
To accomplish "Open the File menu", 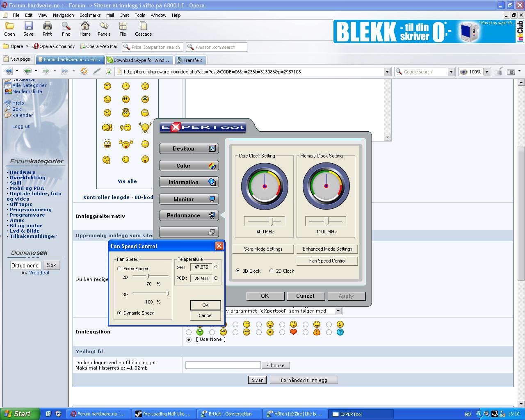I will coord(16,15).
